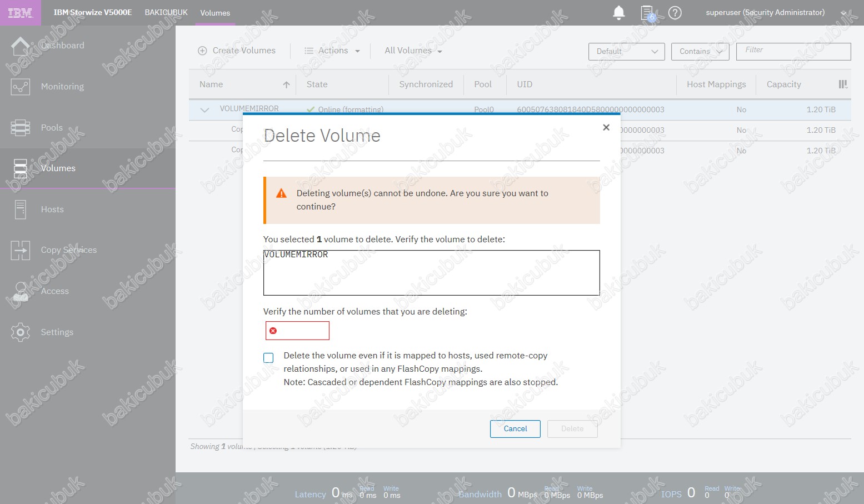The height and width of the screenshot is (504, 864).
Task: Click the Hosts server icon
Action: click(21, 209)
